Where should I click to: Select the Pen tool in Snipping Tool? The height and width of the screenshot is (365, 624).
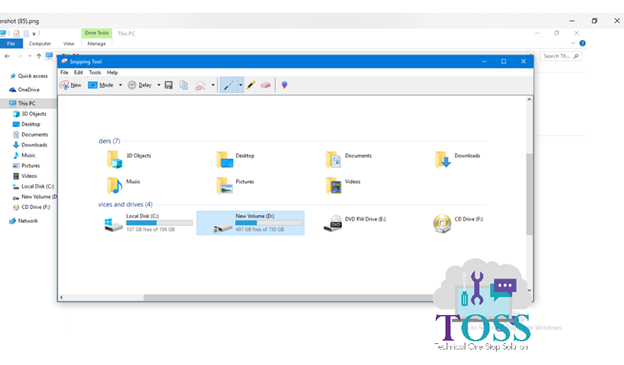(x=228, y=85)
